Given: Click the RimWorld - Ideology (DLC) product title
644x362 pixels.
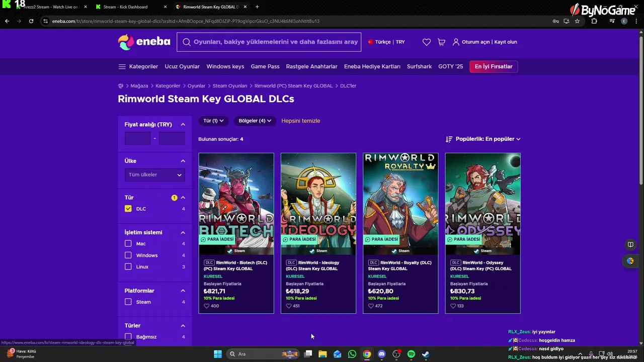Looking at the screenshot, I should pos(313,265).
